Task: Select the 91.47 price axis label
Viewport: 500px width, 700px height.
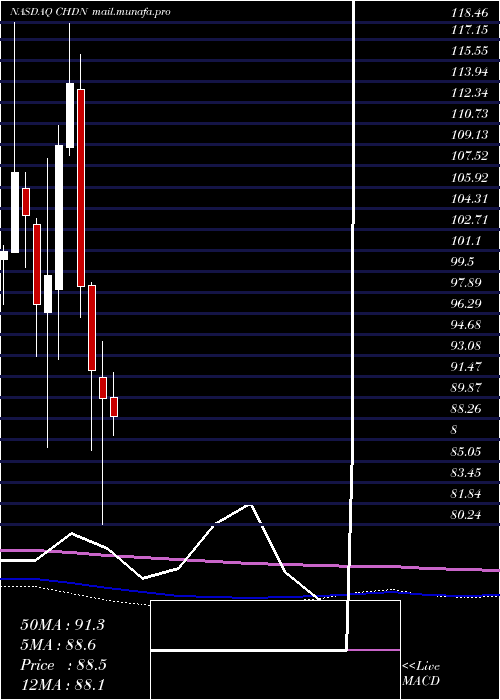Action: [x=466, y=367]
